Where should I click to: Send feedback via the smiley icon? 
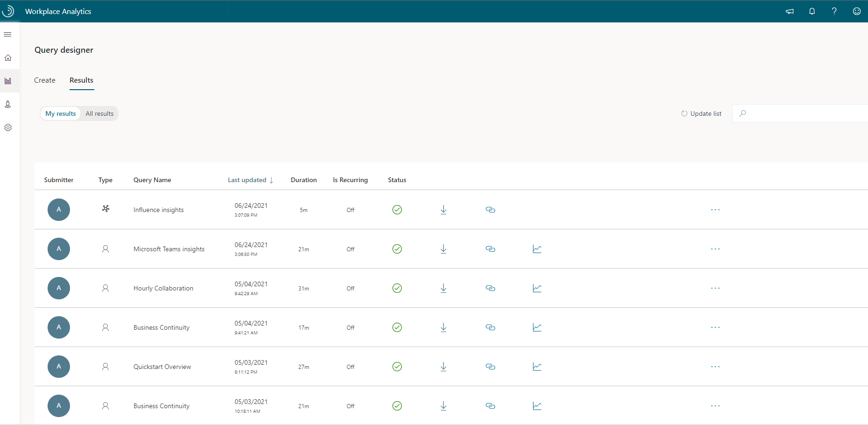(856, 11)
